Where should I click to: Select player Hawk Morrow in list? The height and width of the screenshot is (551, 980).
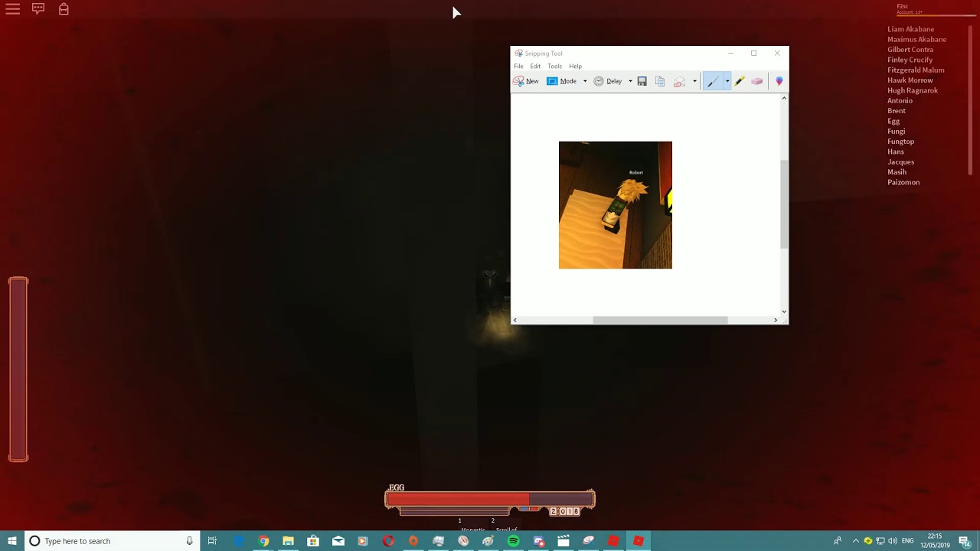[x=910, y=80]
